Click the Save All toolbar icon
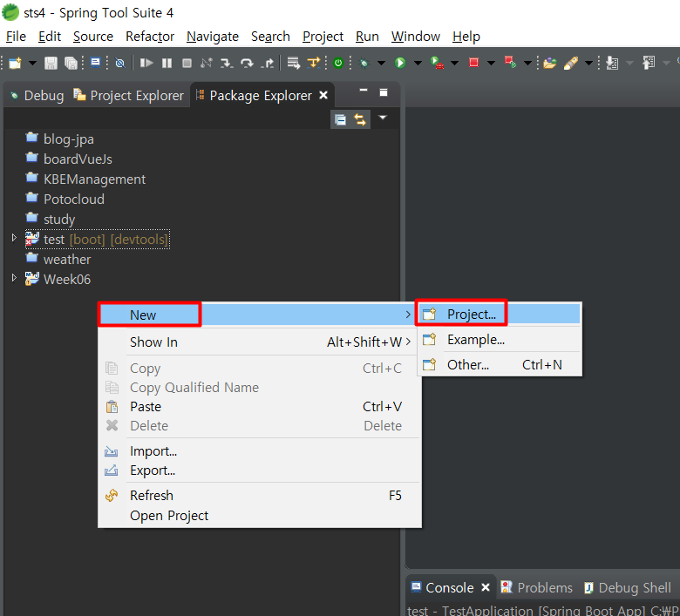 [x=71, y=64]
